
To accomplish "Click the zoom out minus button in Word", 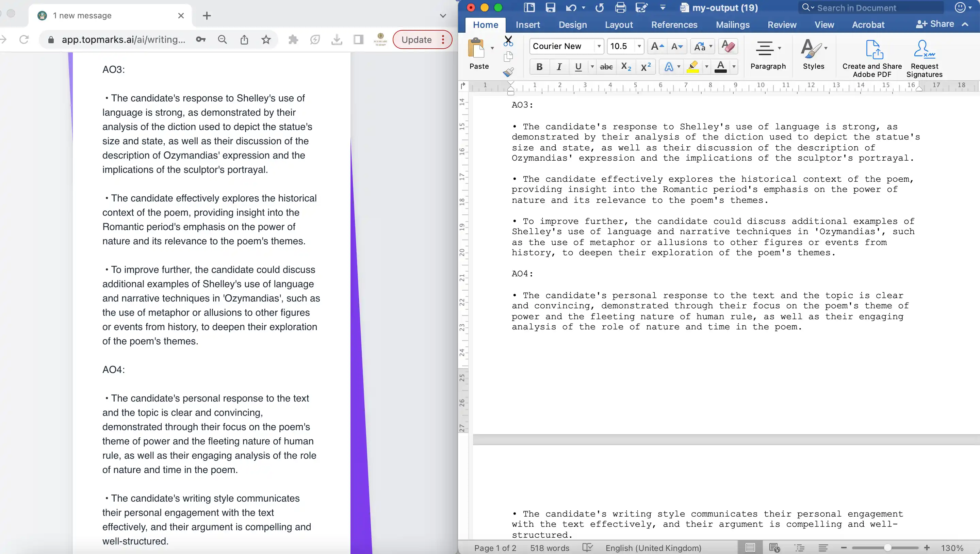I will point(844,548).
